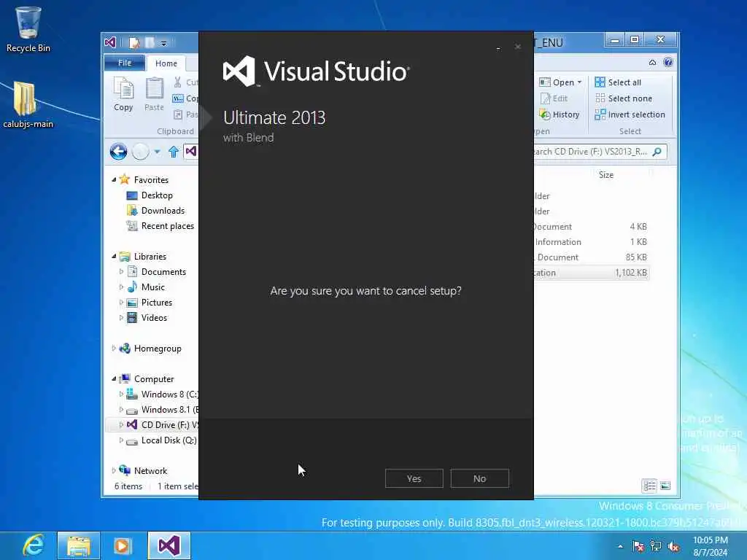Sort files by Size column header

606,175
